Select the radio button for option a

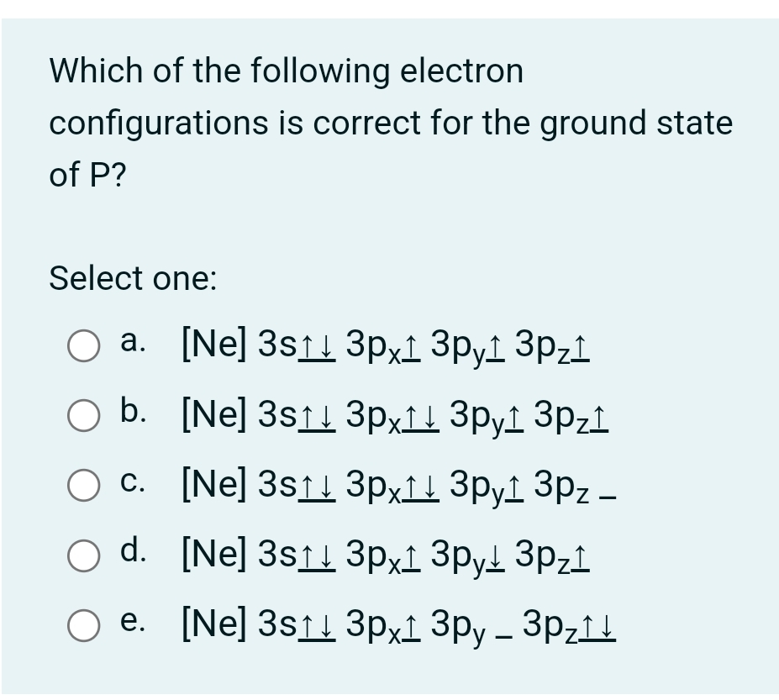coord(83,345)
